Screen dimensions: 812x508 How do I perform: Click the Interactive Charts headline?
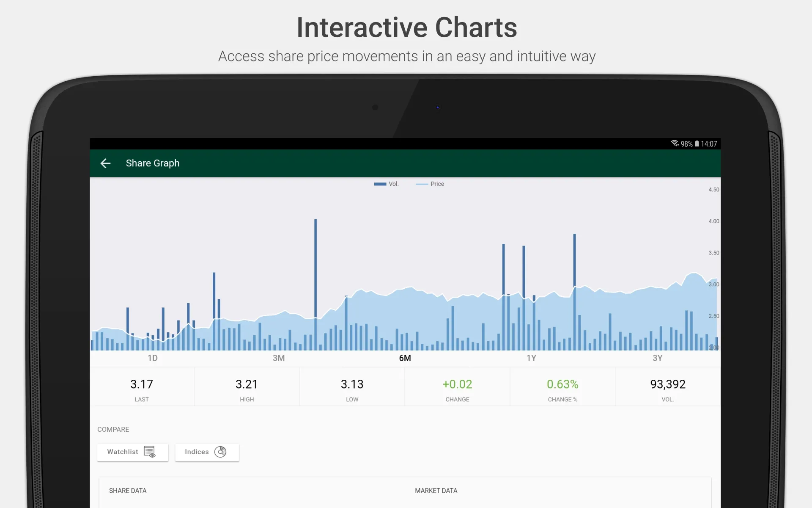coord(406,28)
